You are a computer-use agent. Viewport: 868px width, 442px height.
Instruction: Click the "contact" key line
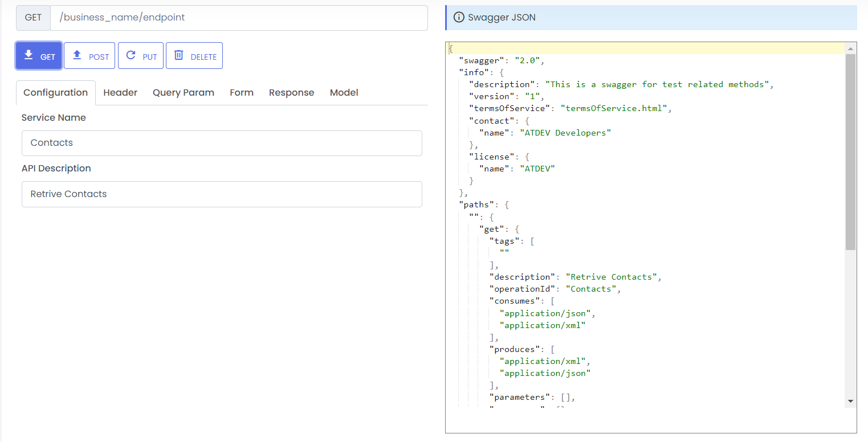[x=499, y=121]
